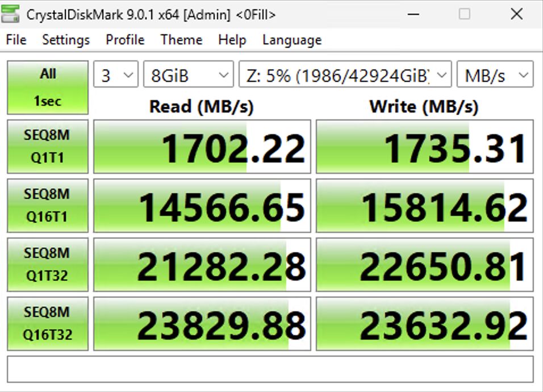
Task: Open the test size dropdown showing 8GiB
Action: pos(188,74)
